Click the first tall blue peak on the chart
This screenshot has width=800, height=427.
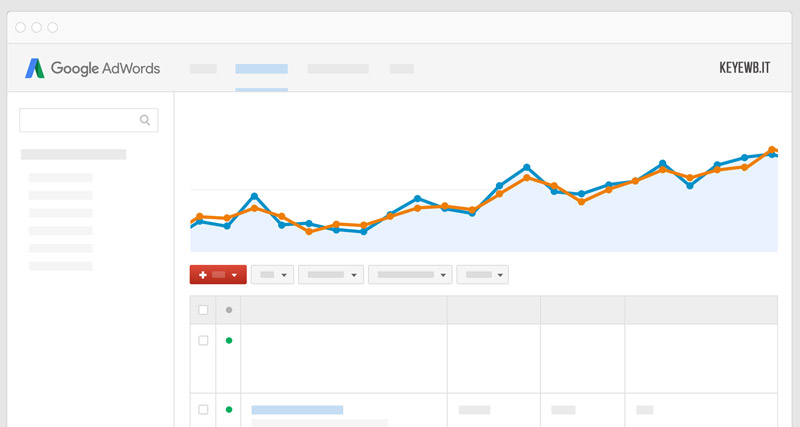click(x=255, y=196)
